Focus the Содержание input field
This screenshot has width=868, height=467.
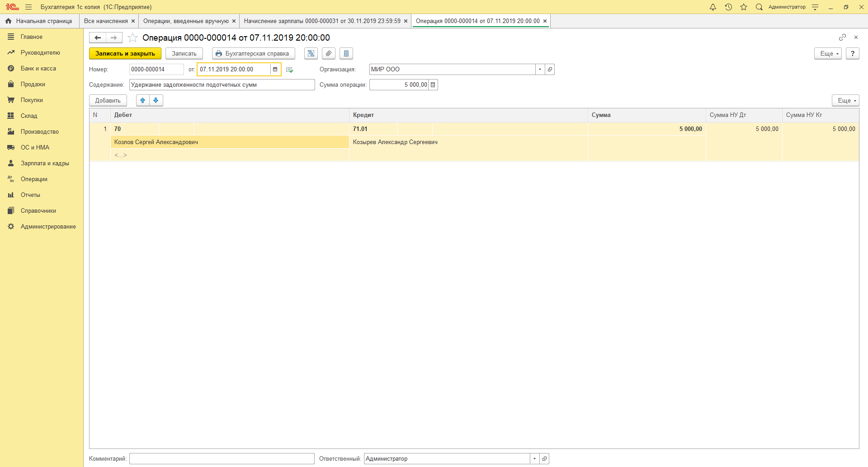tap(222, 84)
